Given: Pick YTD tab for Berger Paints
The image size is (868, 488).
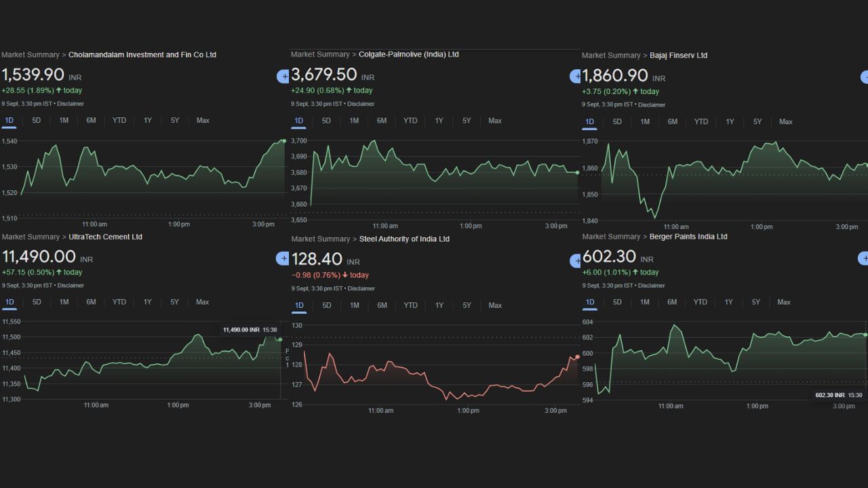Looking at the screenshot, I should [700, 302].
